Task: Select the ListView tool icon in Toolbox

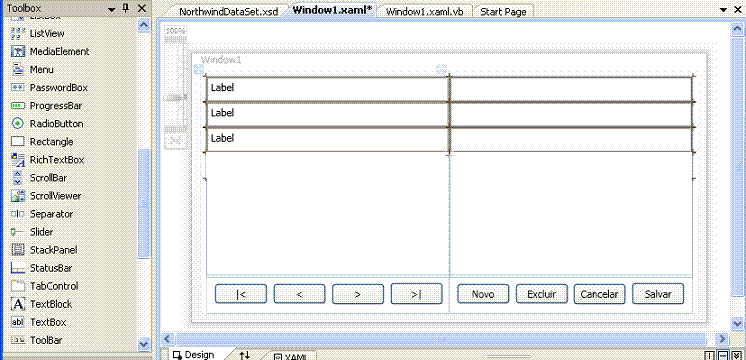Action: click(x=18, y=33)
